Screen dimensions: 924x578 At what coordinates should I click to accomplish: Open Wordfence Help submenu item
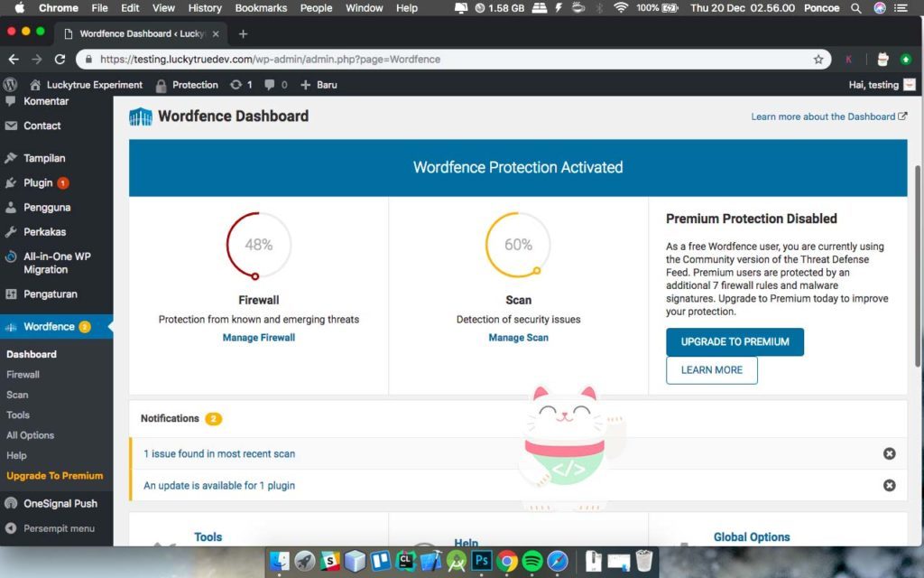pyautogui.click(x=16, y=455)
